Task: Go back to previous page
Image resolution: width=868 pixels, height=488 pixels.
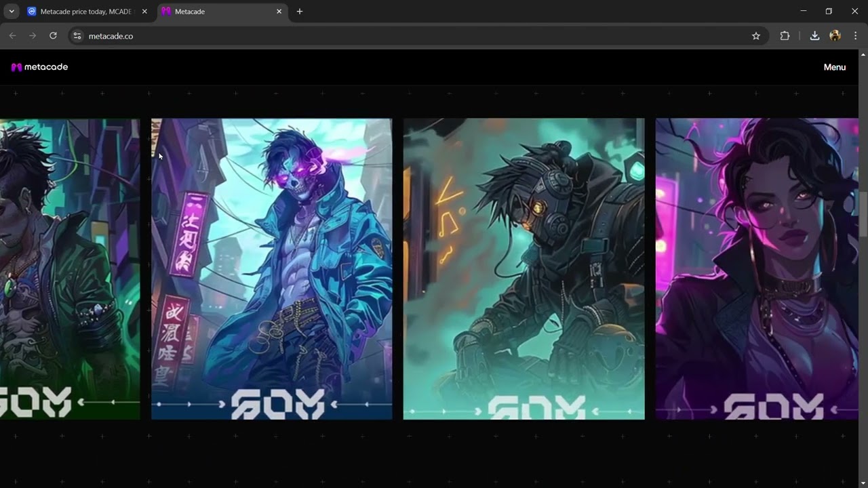Action: coord(12,36)
